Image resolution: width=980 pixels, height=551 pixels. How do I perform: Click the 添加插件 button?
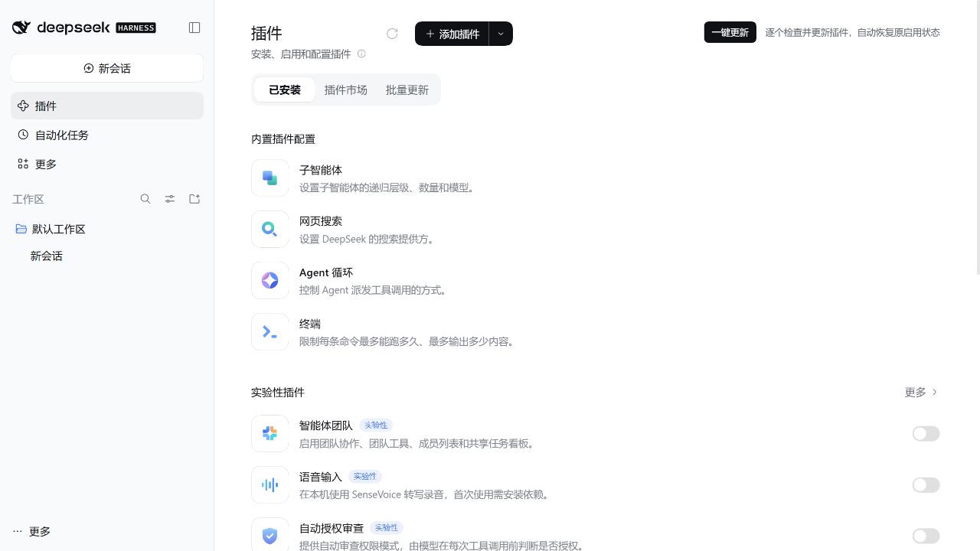(x=452, y=34)
